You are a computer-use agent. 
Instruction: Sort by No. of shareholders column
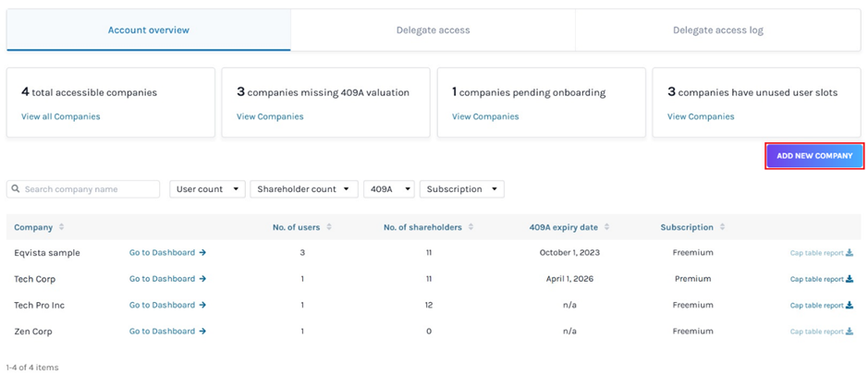471,227
